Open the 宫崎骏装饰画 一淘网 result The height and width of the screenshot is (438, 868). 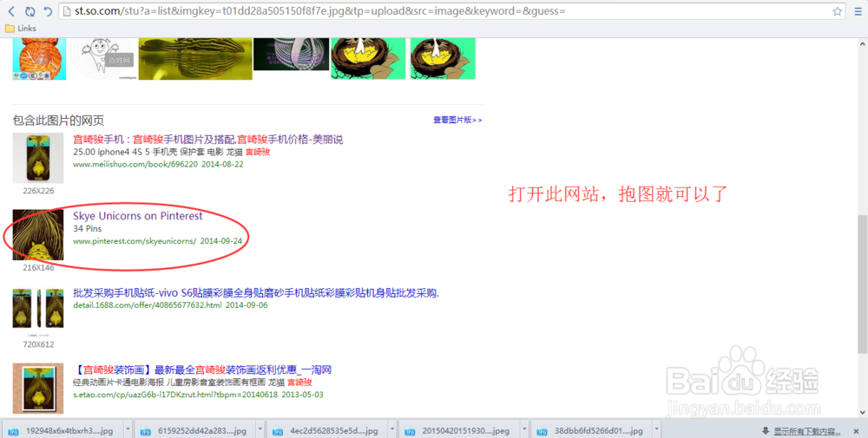[202, 369]
